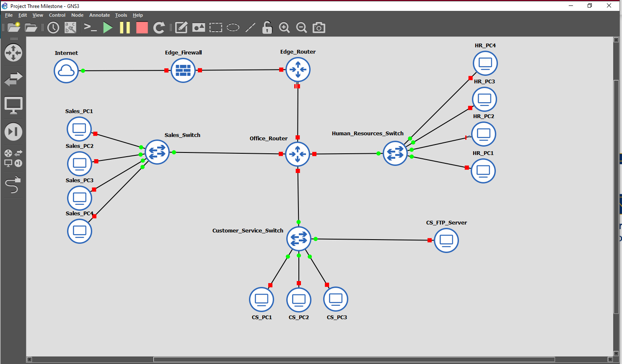The image size is (622, 364).
Task: Select the Sales_Switch node
Action: pyautogui.click(x=157, y=152)
